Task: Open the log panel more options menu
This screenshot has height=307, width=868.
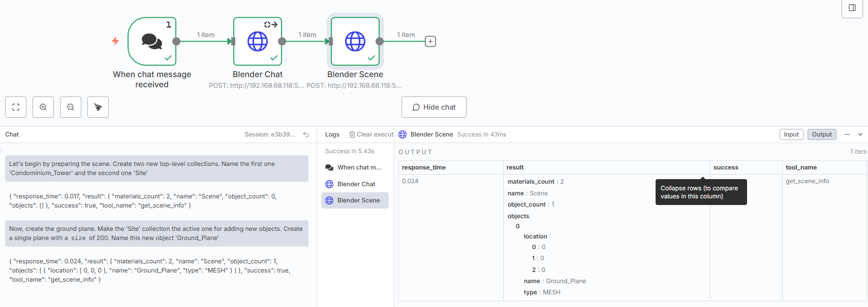Action: click(x=847, y=134)
